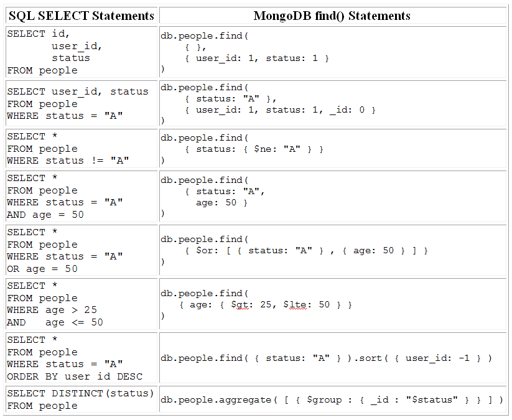Click the find() cell using the $ne operator

click(x=332, y=149)
